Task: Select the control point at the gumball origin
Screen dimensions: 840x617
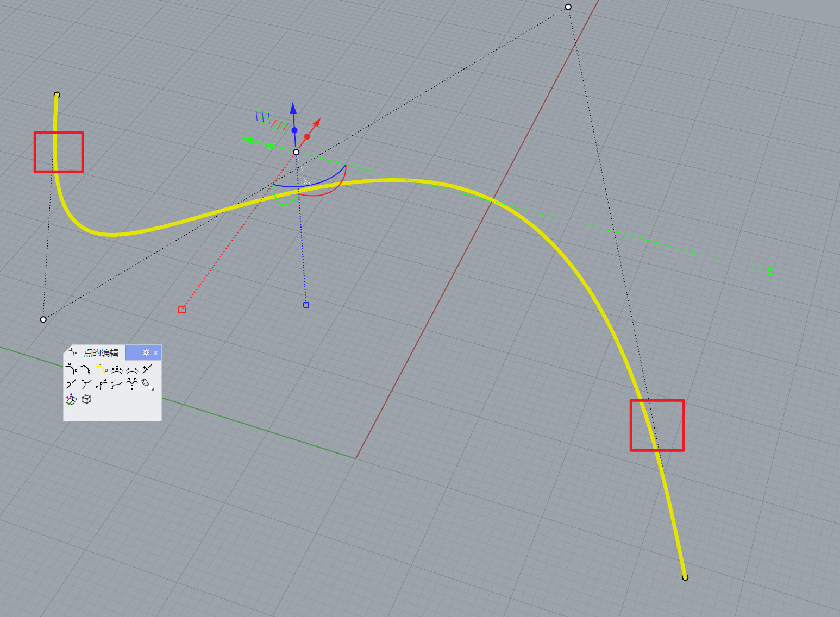Action: (x=296, y=152)
